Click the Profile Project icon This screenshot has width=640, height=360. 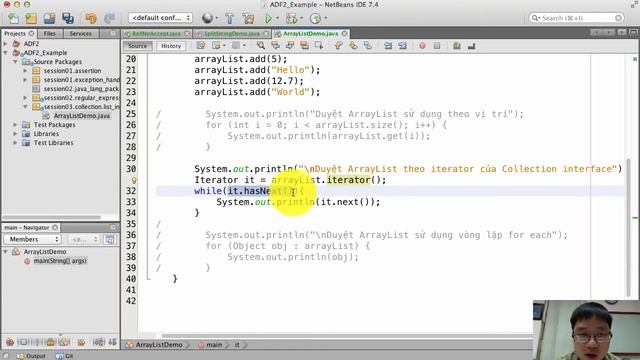point(315,18)
